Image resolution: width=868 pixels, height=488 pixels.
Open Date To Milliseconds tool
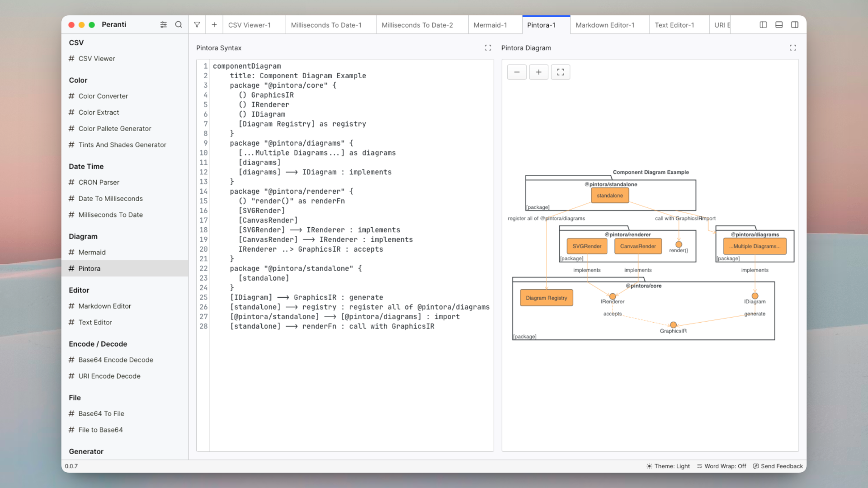pyautogui.click(x=125, y=199)
